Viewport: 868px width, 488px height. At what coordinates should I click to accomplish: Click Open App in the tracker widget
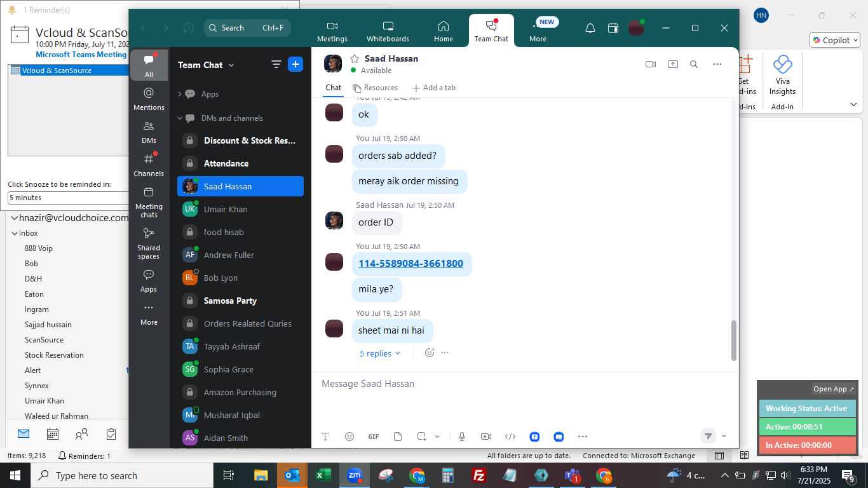click(x=834, y=389)
